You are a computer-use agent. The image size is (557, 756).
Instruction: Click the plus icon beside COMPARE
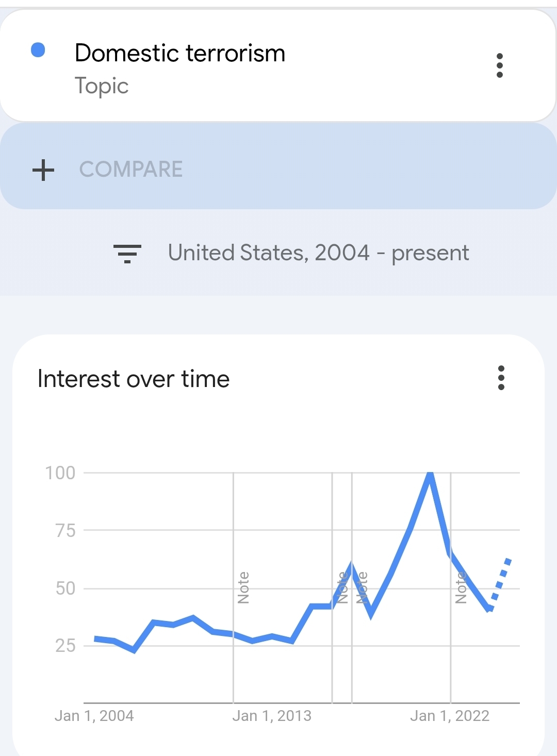(x=43, y=170)
